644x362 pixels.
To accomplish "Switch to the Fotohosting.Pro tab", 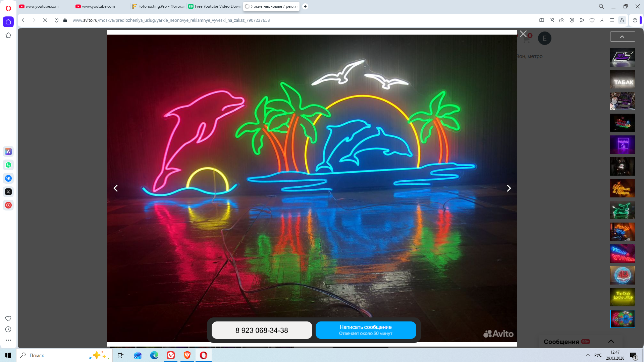I will [158, 6].
